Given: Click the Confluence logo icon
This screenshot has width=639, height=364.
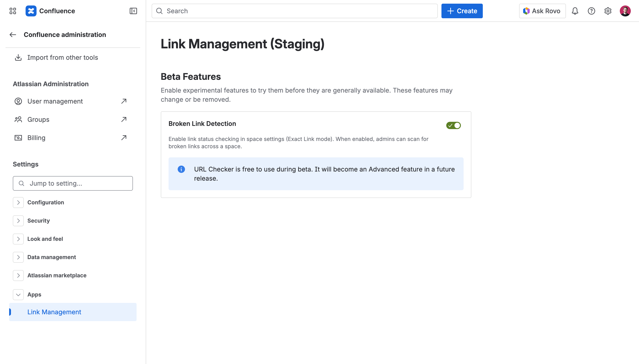Looking at the screenshot, I should pyautogui.click(x=31, y=11).
